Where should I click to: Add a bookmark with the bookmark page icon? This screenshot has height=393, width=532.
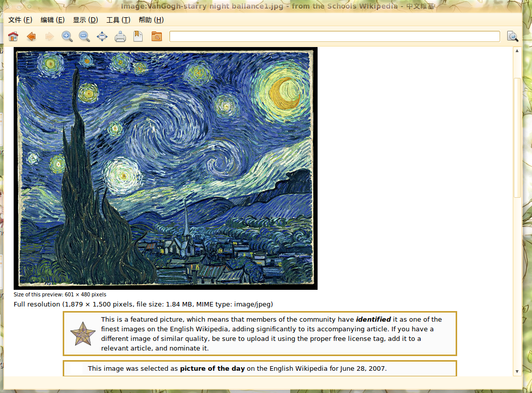click(138, 36)
